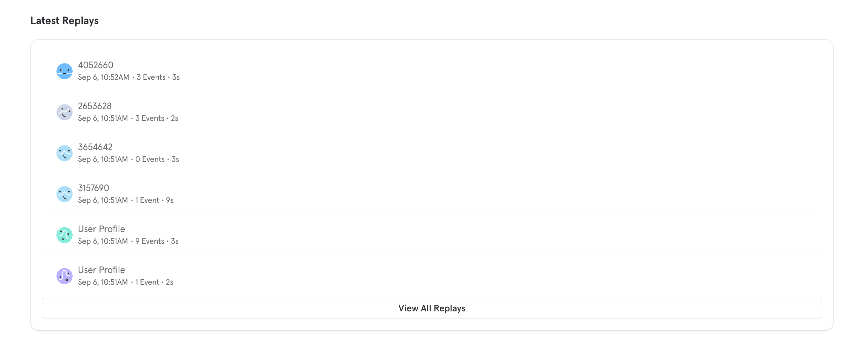
Task: Open replay titled 4052660
Action: click(96, 65)
